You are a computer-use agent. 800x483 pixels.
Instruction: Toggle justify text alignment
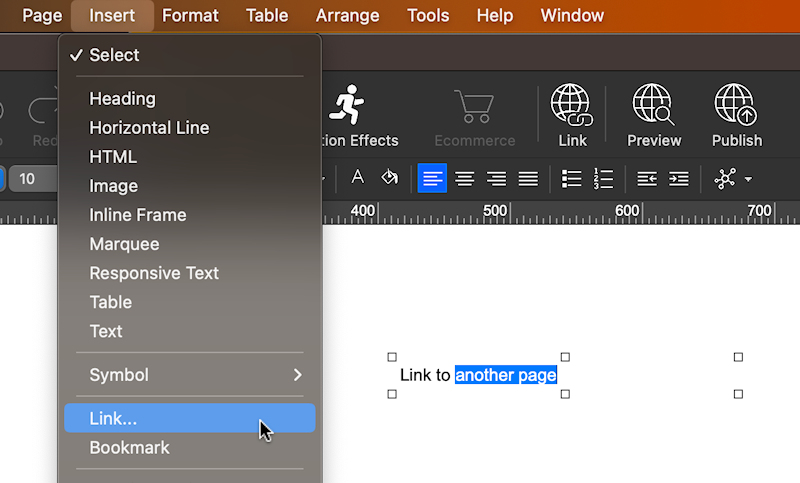coord(528,178)
